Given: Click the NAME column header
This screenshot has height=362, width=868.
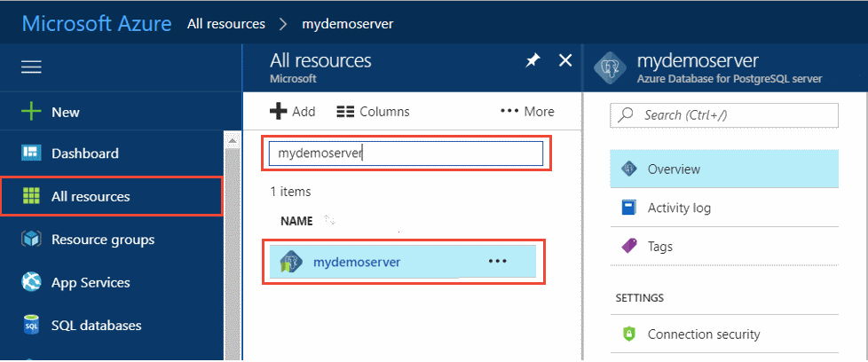Looking at the screenshot, I should [296, 221].
